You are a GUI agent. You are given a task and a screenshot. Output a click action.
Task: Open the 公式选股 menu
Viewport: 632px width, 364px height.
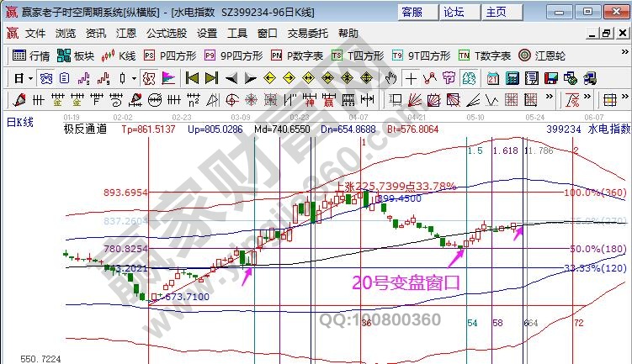pyautogui.click(x=166, y=34)
